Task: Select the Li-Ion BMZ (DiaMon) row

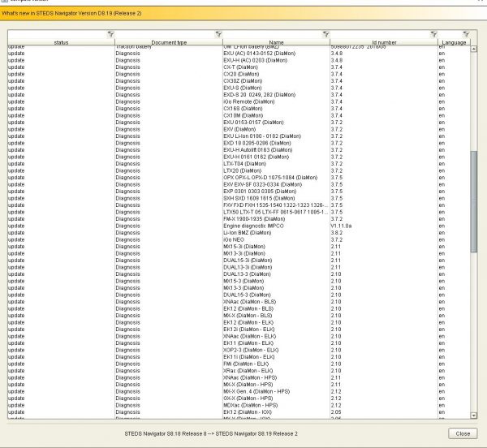Action: coord(239,233)
